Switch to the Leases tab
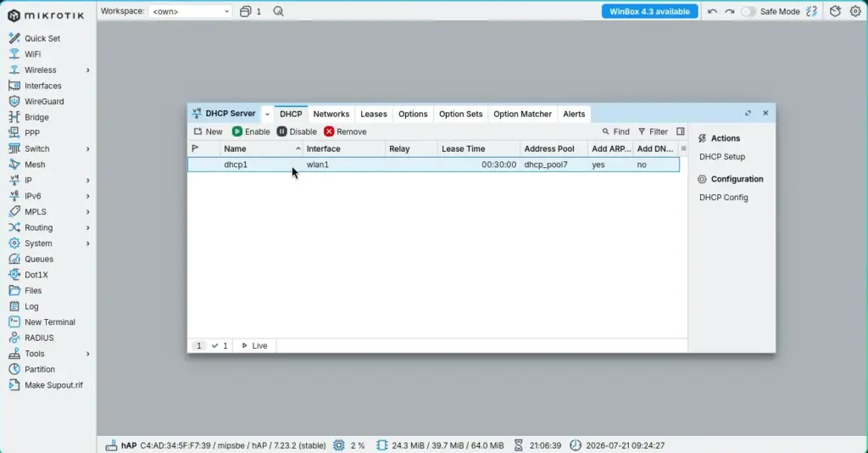This screenshot has height=453, width=868. (374, 114)
